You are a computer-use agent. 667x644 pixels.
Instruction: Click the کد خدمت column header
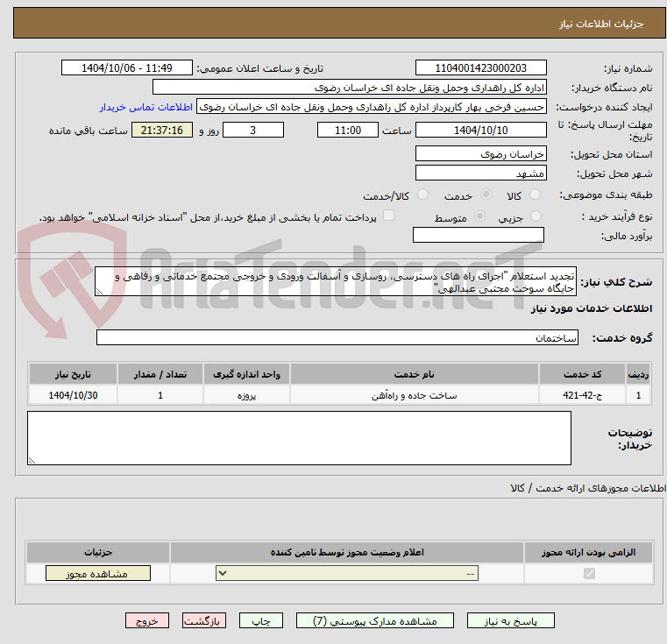(x=582, y=374)
